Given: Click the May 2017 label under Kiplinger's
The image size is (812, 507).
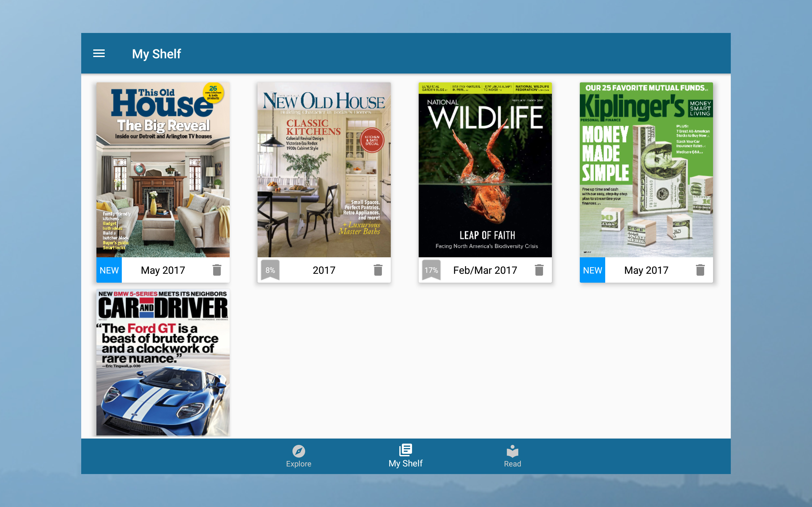Looking at the screenshot, I should coord(646,270).
